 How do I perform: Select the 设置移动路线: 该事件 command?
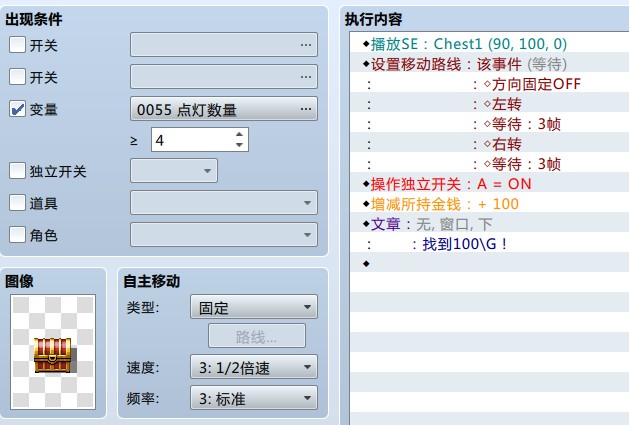point(489,64)
